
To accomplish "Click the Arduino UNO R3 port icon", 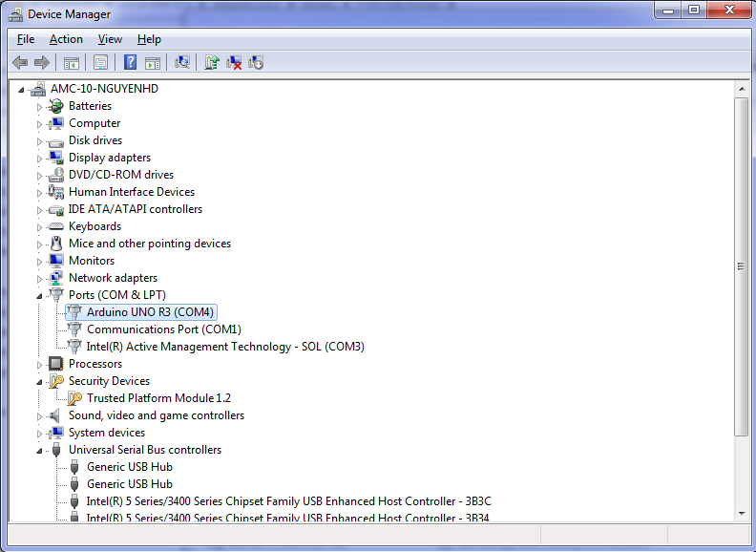I will click(73, 312).
